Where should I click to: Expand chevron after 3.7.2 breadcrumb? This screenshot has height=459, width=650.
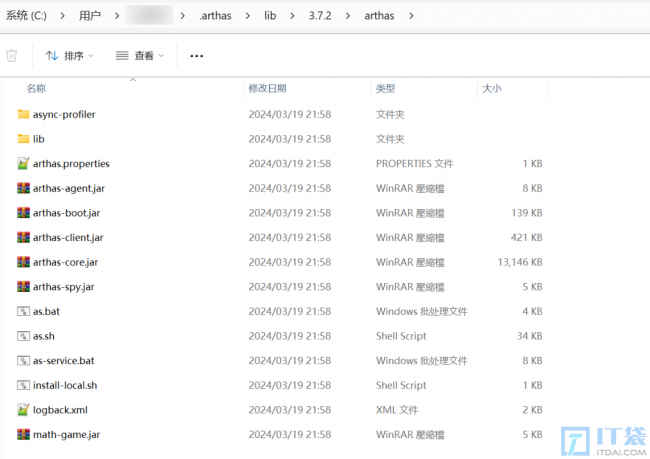click(x=347, y=16)
